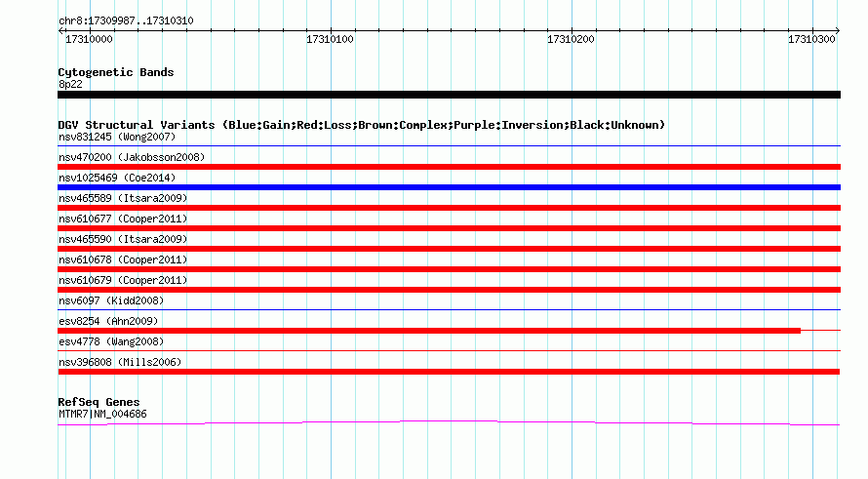Click ruler coordinate 17310200
The height and width of the screenshot is (479, 868).
[571, 39]
